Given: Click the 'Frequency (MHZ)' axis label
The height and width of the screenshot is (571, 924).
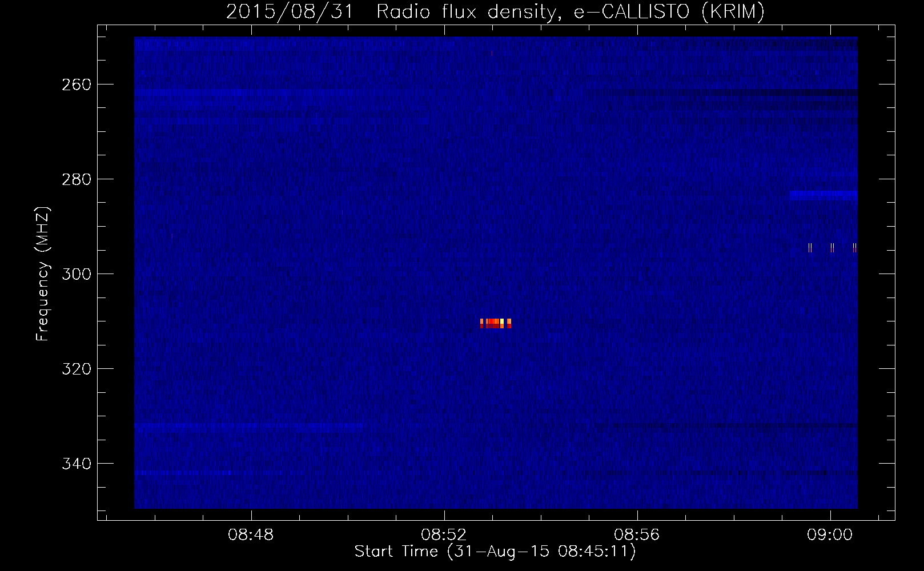Looking at the screenshot, I should pos(43,274).
